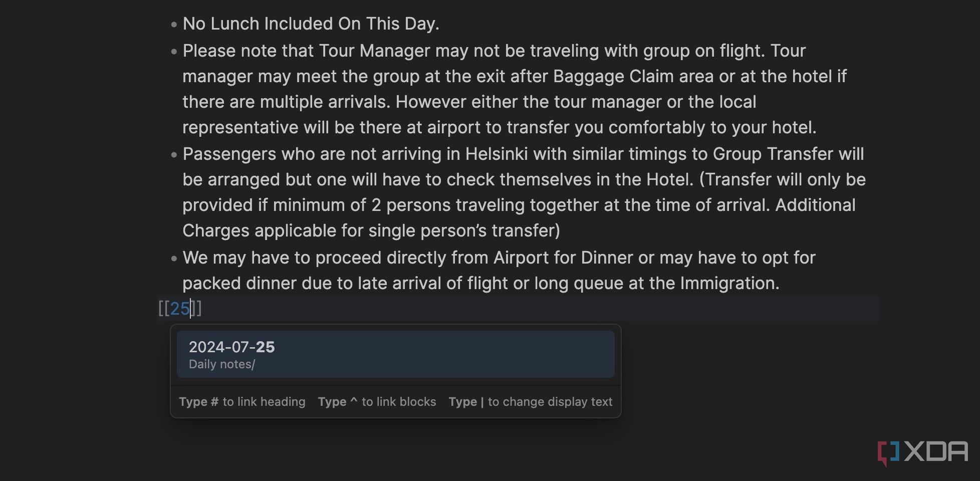Click the bullet before 'Please note that Tour Manager'
The height and width of the screenshot is (481, 980).
(x=174, y=51)
